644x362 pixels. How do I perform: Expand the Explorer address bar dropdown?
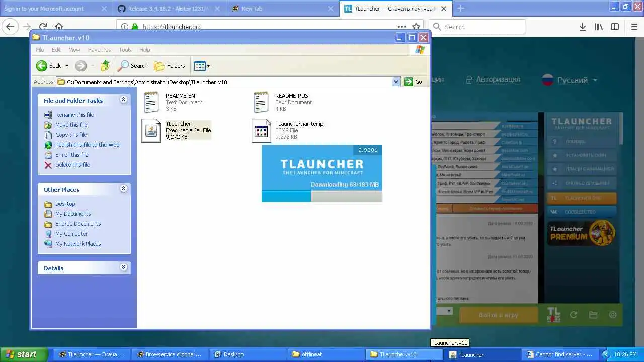pyautogui.click(x=396, y=82)
